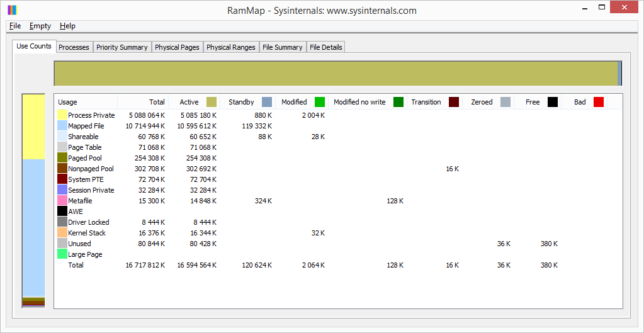Click the Modified bright green swatch
644x333 pixels.
click(320, 102)
